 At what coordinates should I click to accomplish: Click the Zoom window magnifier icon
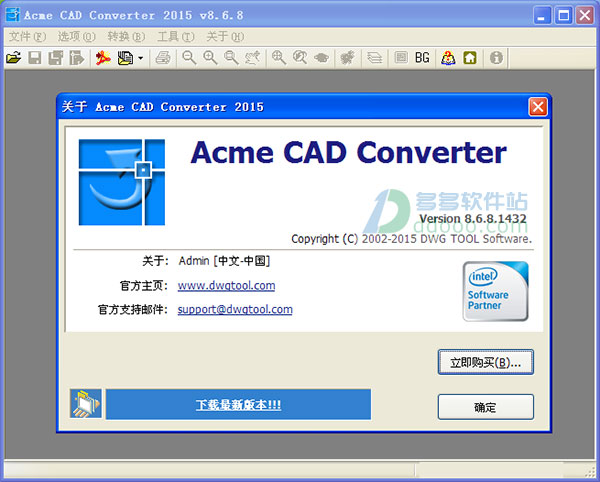231,58
